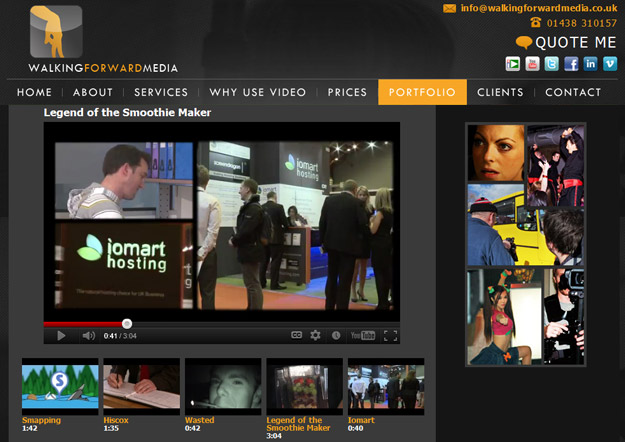625x442 pixels.
Task: Open the Vimeo social icon
Action: point(610,64)
